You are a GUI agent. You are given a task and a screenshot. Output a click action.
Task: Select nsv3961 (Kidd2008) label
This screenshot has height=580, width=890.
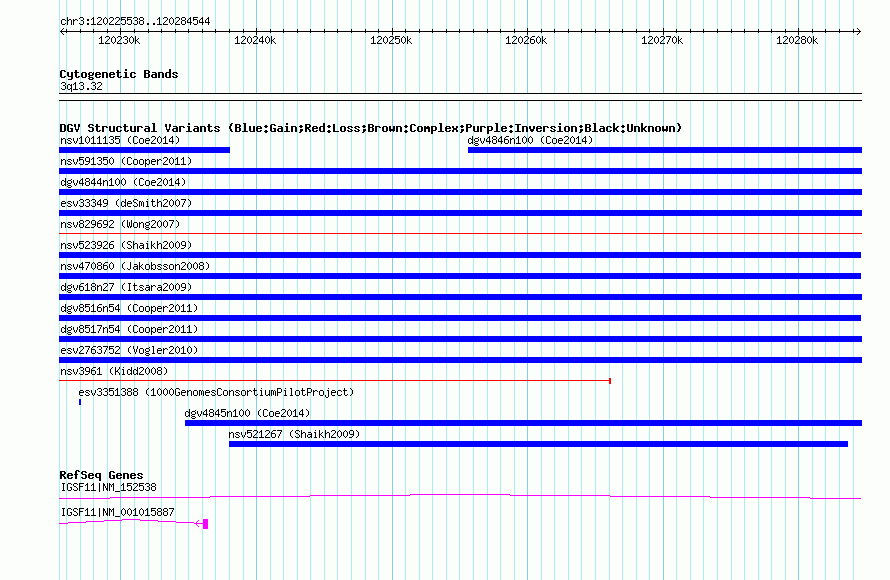[x=114, y=371]
